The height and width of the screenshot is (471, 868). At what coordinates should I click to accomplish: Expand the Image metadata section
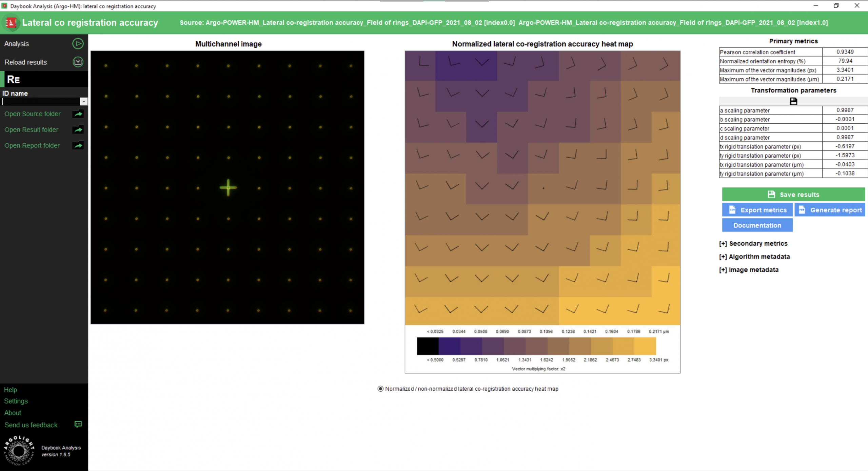pyautogui.click(x=749, y=270)
